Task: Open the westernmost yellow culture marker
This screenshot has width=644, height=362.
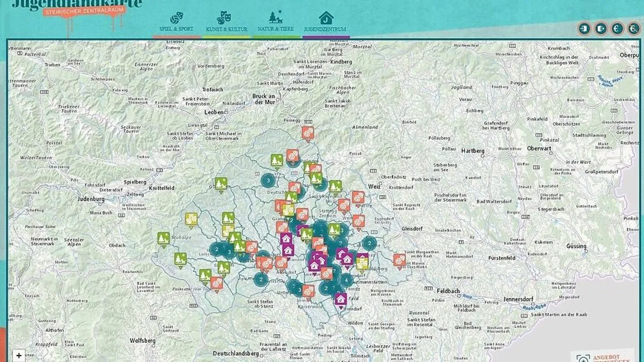Action: [191, 219]
